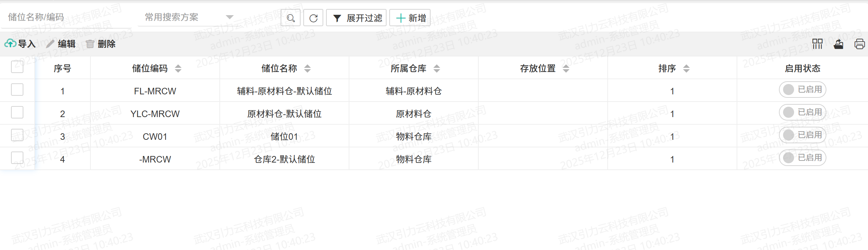Screen dimensions: 868x250
Task: Click the 新增 button
Action: click(x=410, y=18)
